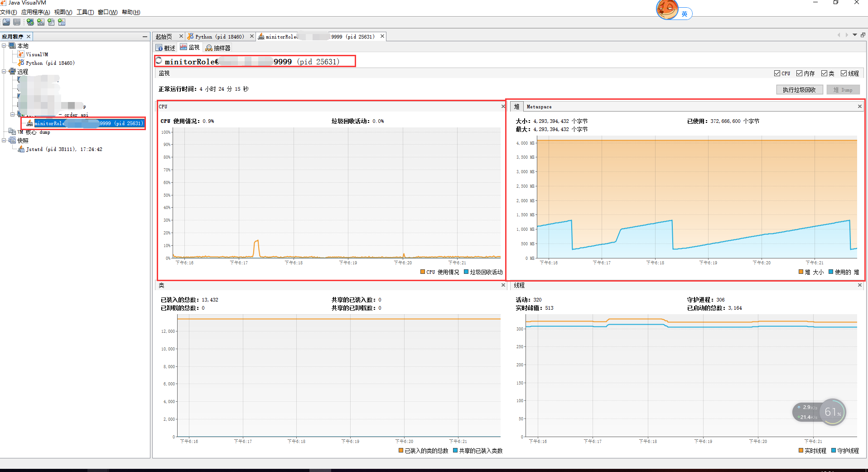Viewport: 868px width, 472px height.
Task: Click the blue 使用的 堆 legend swatch
Action: 831,272
